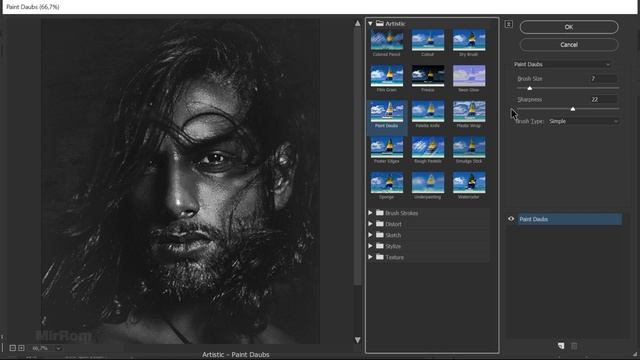Click the Brush Size value field
Viewport: 640px width, 360px height.
coord(603,78)
